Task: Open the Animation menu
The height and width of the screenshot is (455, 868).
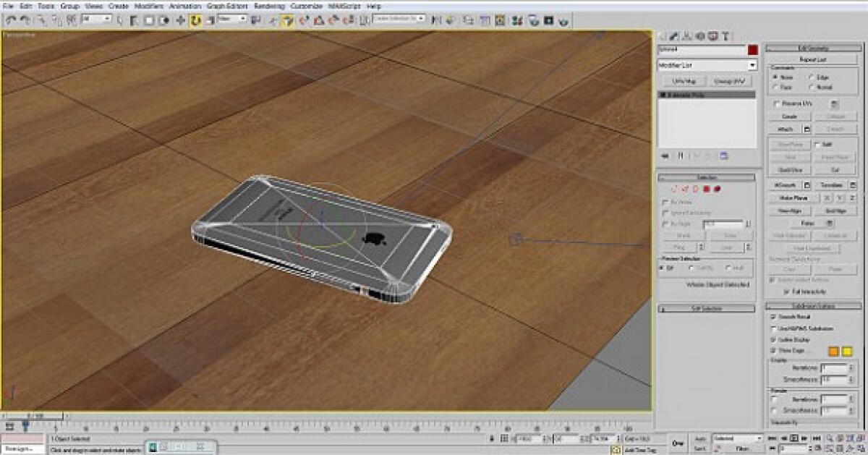Action: tap(185, 6)
